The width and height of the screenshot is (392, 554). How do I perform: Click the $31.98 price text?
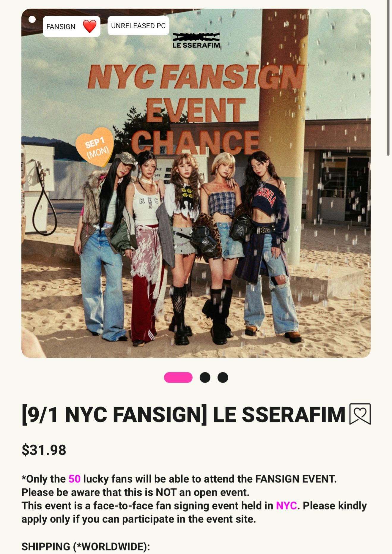44,450
